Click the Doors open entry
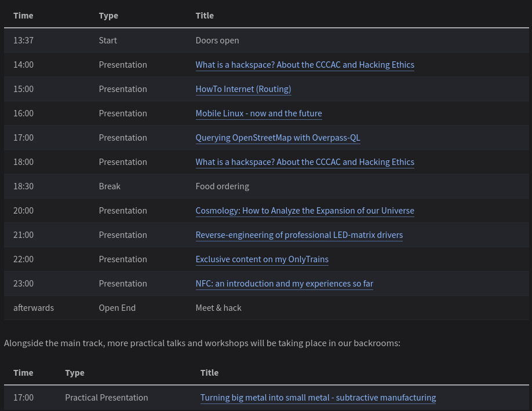532x411 pixels. pos(217,41)
